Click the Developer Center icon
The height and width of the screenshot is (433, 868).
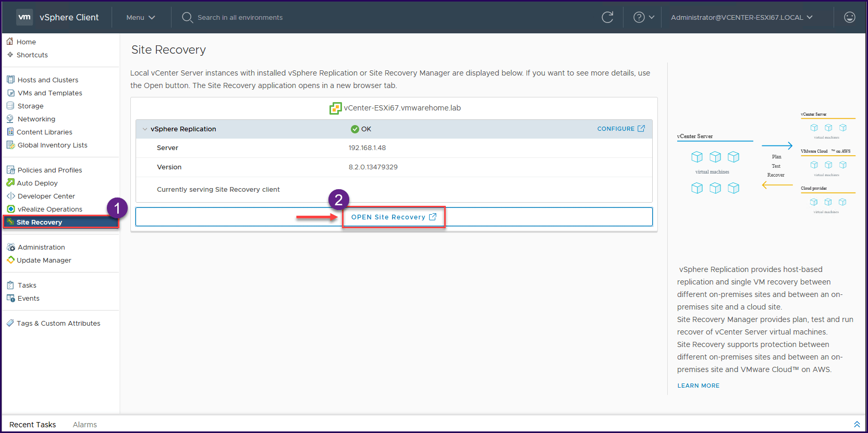pyautogui.click(x=10, y=196)
